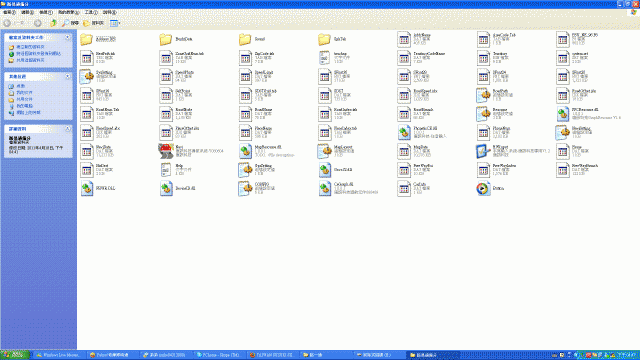Select the ZipCode.tab file icon
The image size is (640, 360).
[245, 58]
